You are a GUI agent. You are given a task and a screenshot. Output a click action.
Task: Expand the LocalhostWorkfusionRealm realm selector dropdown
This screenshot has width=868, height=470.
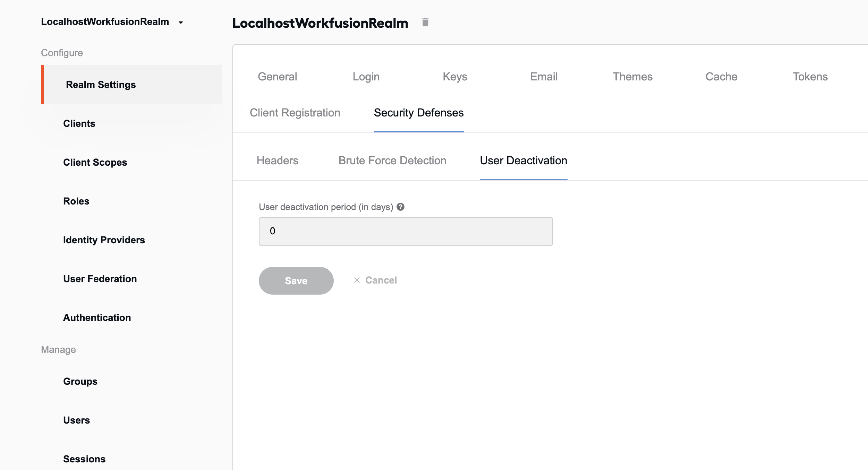click(181, 23)
